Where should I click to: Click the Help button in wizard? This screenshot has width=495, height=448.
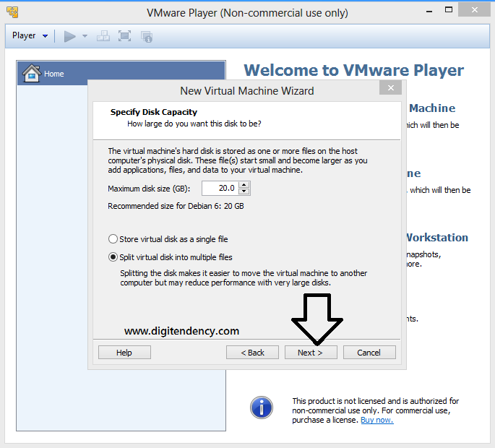click(x=124, y=353)
